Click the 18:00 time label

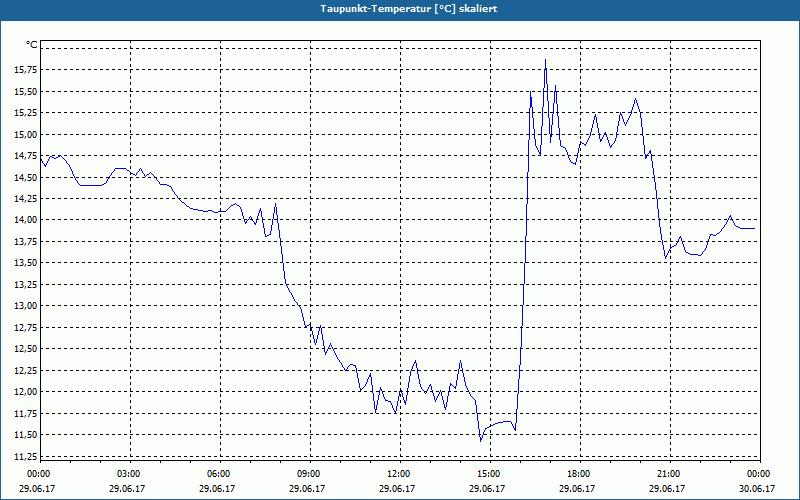tap(577, 474)
